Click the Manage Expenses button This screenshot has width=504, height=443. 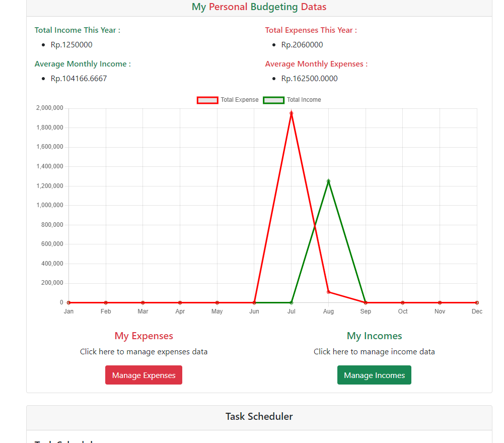(143, 375)
